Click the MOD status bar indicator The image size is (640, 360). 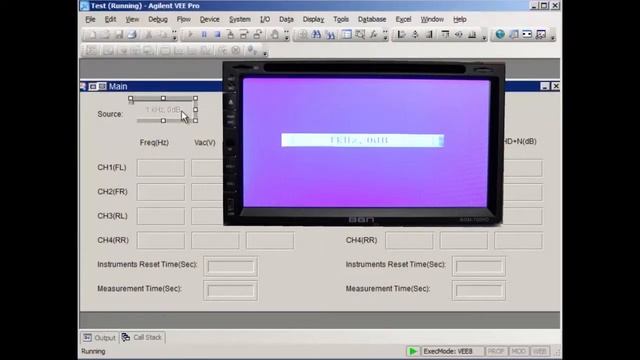coord(518,351)
